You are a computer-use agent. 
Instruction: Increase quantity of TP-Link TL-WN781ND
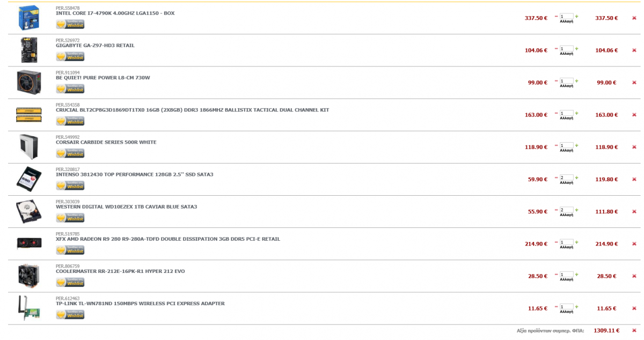tap(577, 306)
